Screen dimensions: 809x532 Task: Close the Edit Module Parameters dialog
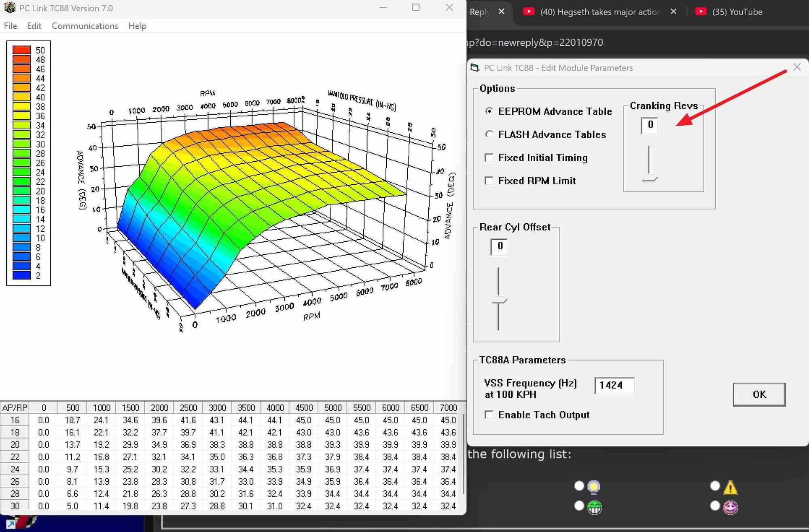pos(796,67)
